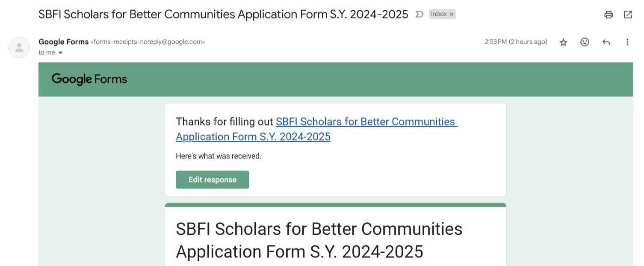
Task: Click the large form title in response card
Action: pyautogui.click(x=319, y=240)
